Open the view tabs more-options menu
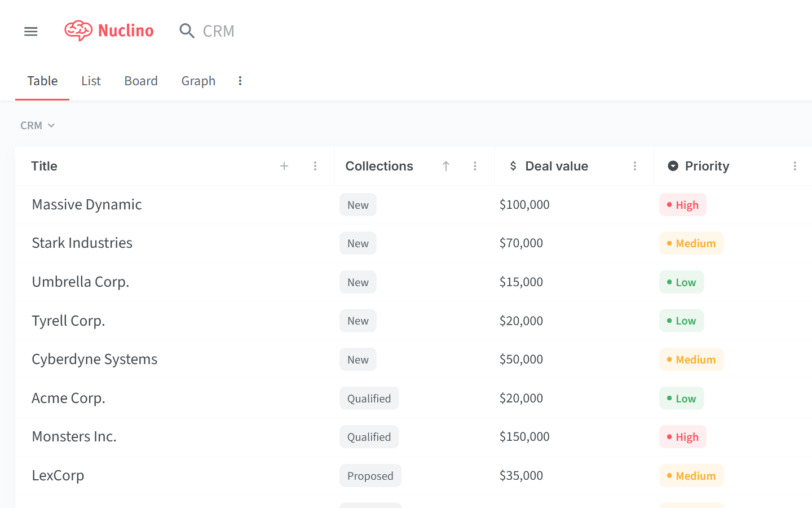The image size is (812, 508). click(x=240, y=81)
